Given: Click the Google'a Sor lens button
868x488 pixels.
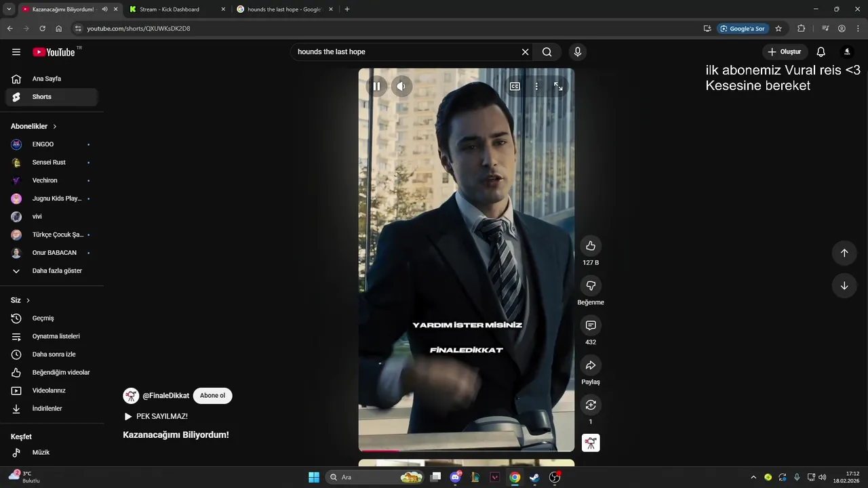Looking at the screenshot, I should [743, 28].
